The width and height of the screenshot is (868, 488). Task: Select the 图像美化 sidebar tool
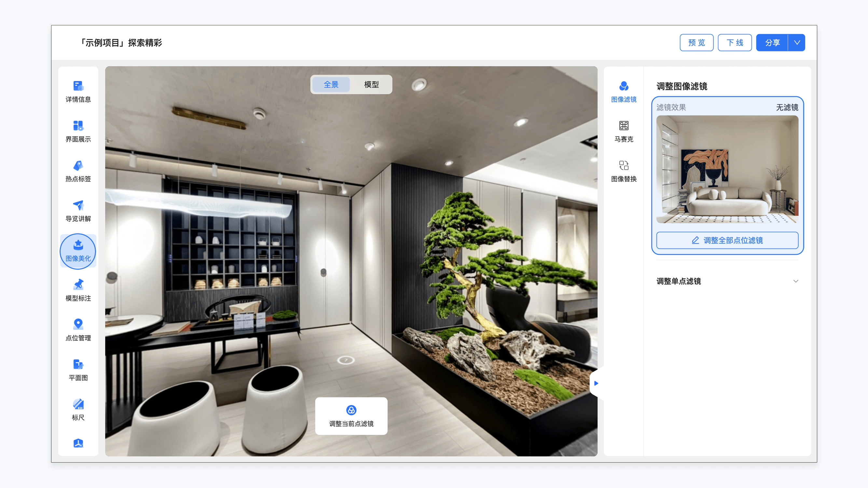78,251
